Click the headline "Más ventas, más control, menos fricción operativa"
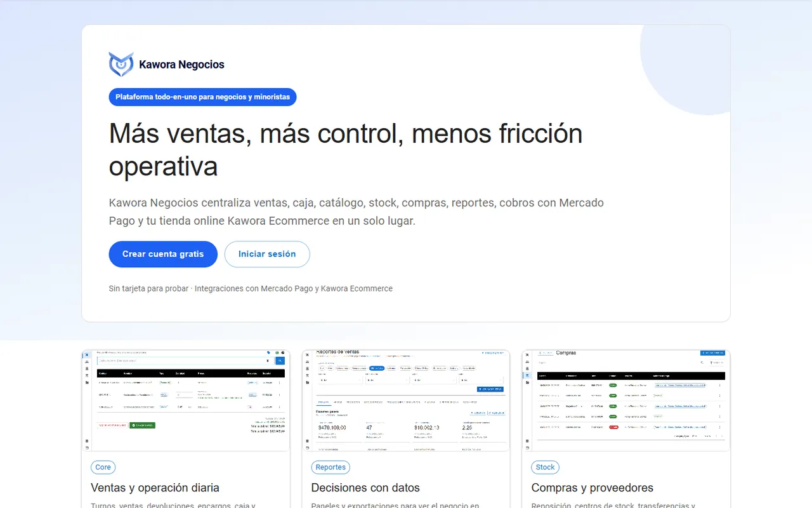The height and width of the screenshot is (508, 812). [x=346, y=150]
